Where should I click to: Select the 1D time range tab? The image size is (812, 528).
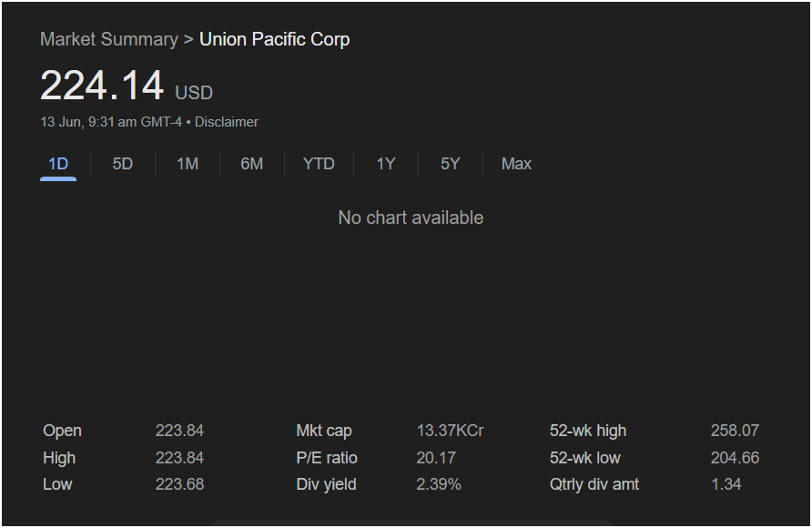(58, 164)
